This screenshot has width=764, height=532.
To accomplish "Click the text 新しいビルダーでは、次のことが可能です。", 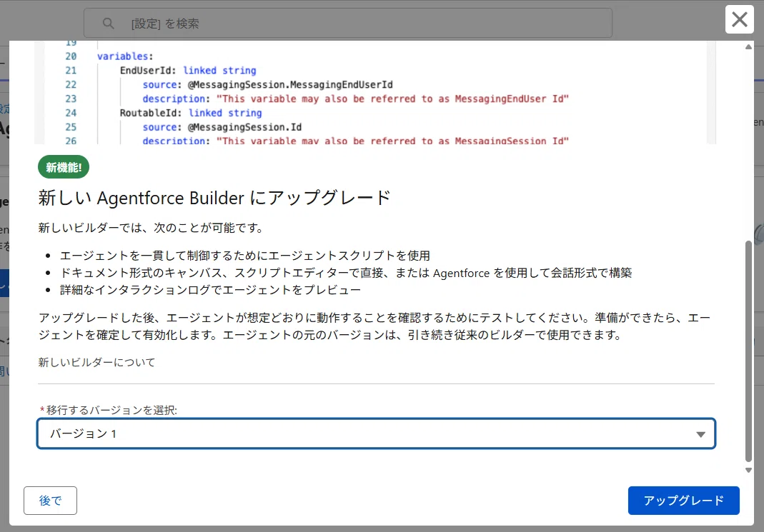I will click(152, 228).
